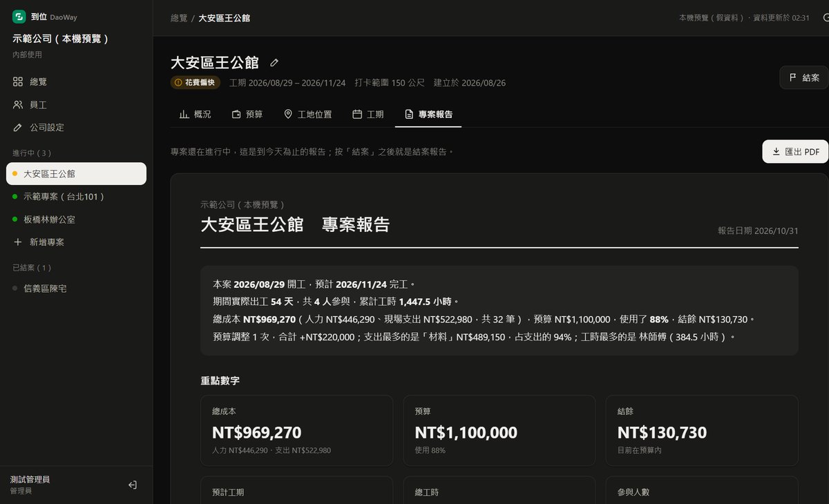Go to 總覽 in the breadcrumb
This screenshot has height=504, width=829.
(179, 18)
